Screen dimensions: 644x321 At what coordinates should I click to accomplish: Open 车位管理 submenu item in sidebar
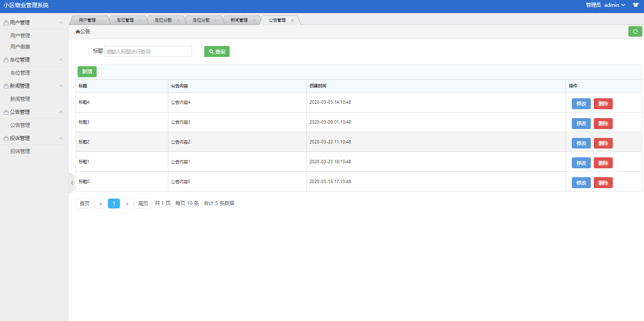coord(20,73)
